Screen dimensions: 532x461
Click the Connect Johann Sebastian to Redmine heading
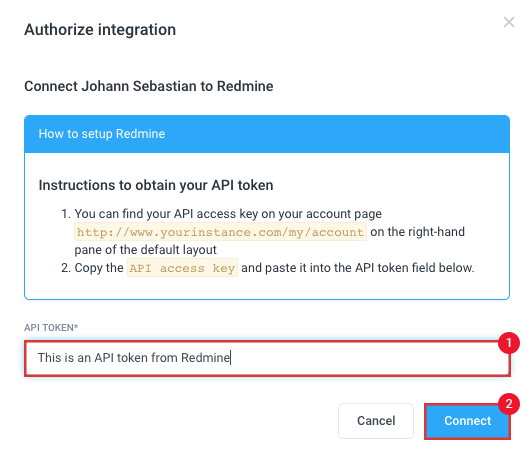tap(149, 86)
